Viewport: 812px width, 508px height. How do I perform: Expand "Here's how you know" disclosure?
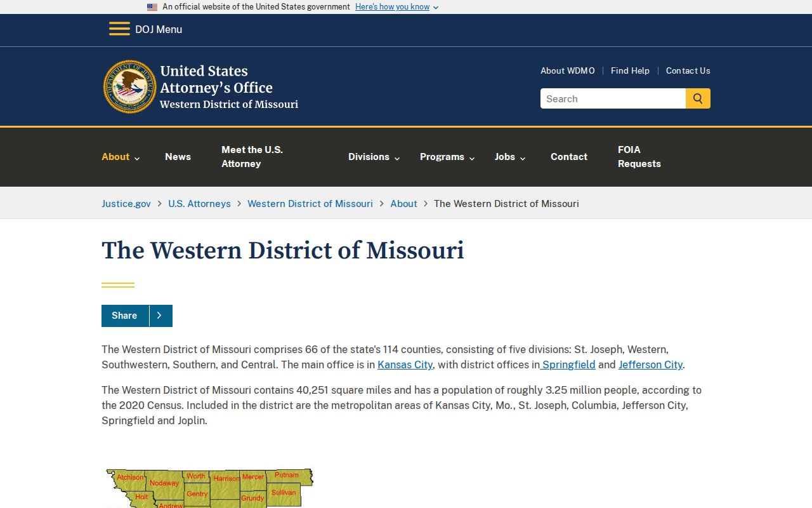(x=397, y=7)
